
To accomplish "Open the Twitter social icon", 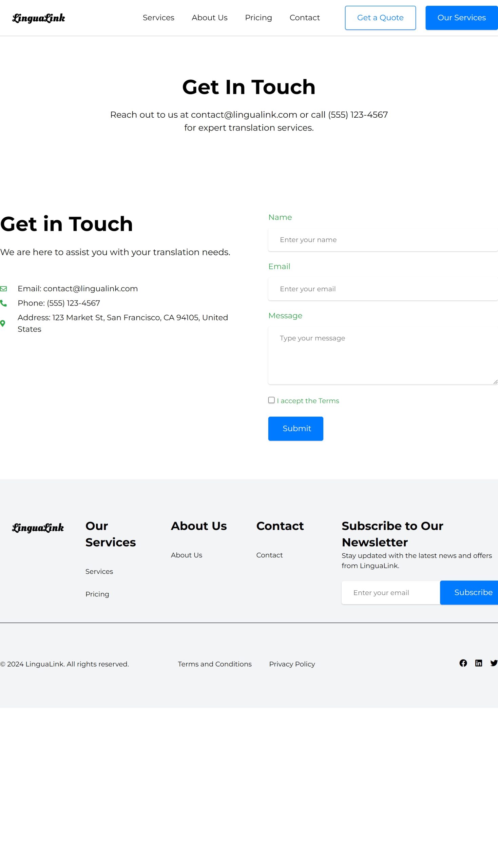I will coord(494,663).
